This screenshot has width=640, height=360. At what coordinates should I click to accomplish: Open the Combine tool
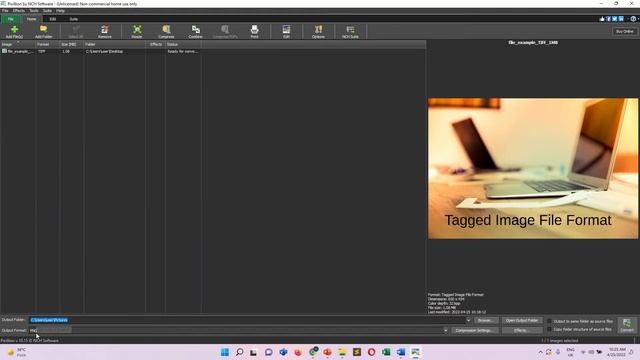(x=196, y=31)
